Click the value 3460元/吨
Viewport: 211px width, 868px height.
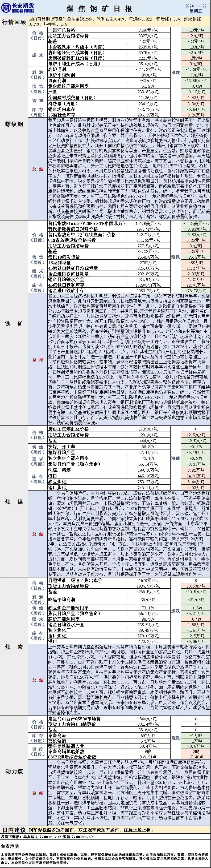148,30
